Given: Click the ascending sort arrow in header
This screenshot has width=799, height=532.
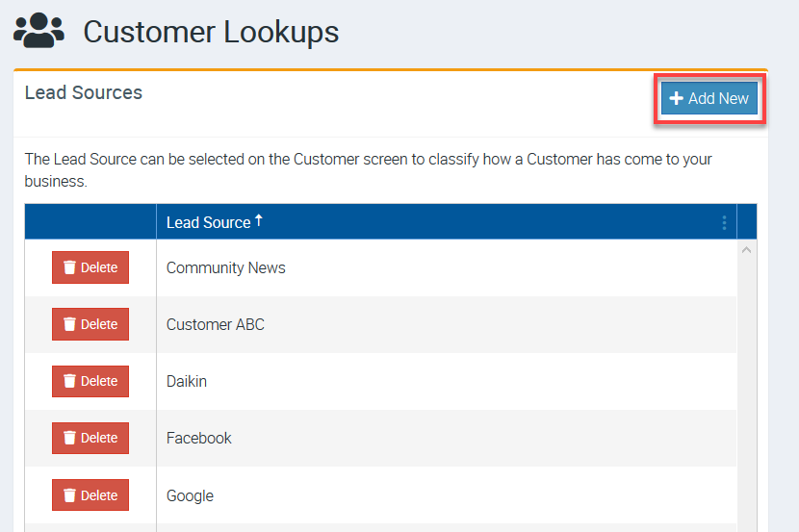Looking at the screenshot, I should click(x=259, y=221).
